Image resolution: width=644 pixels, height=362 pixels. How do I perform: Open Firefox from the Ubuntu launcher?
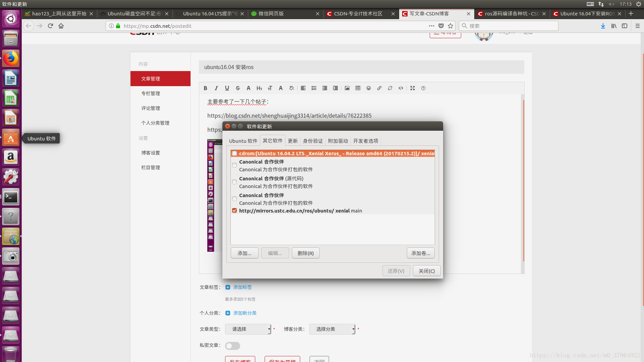point(11,59)
